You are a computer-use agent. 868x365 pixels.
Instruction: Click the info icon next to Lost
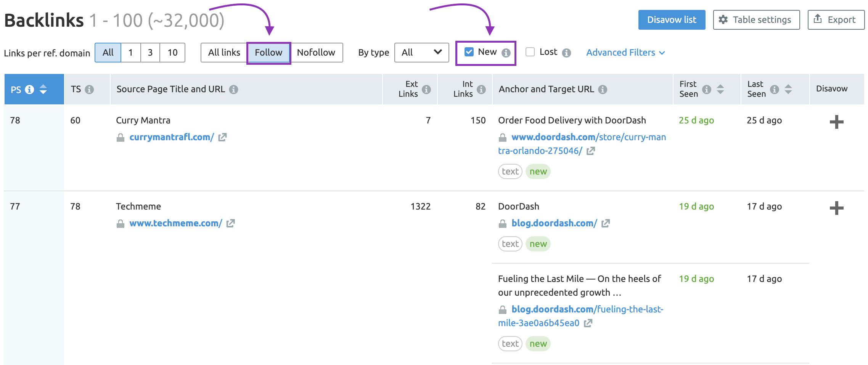pos(567,53)
